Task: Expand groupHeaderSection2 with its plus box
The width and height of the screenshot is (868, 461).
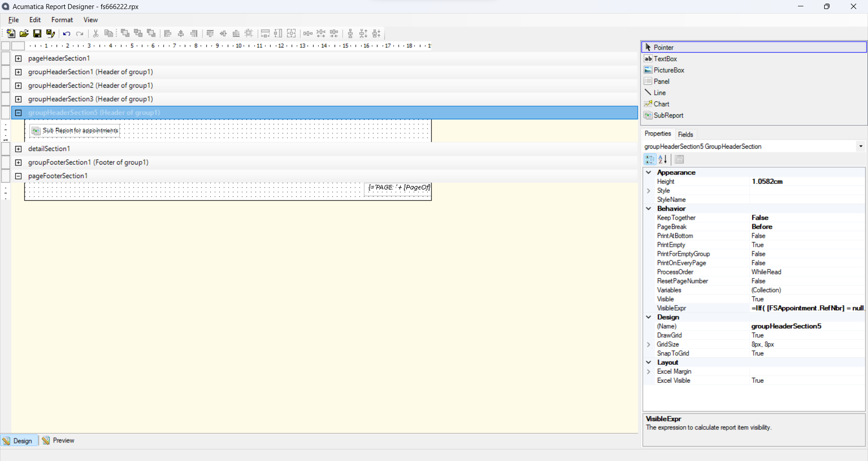Action: (x=19, y=85)
